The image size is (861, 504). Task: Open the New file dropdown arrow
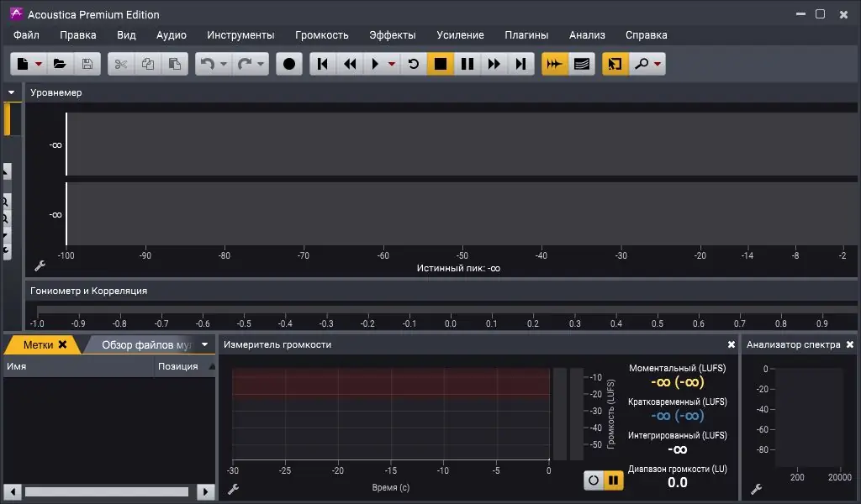(39, 64)
